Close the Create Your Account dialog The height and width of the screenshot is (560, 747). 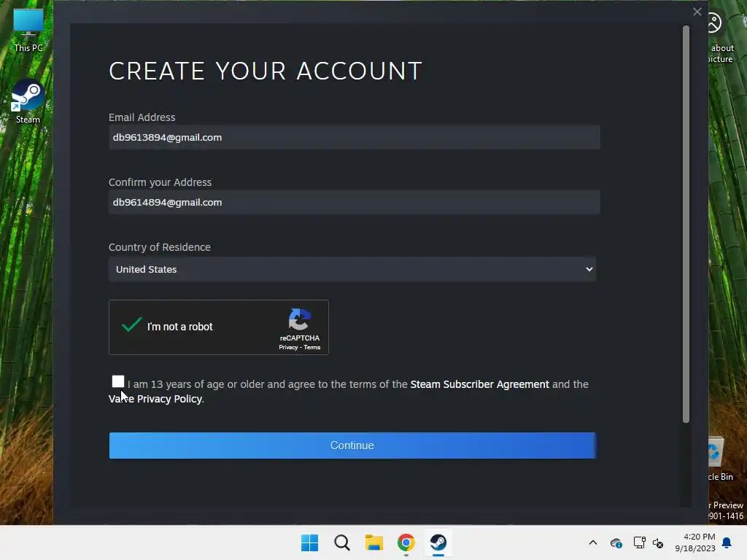(697, 12)
